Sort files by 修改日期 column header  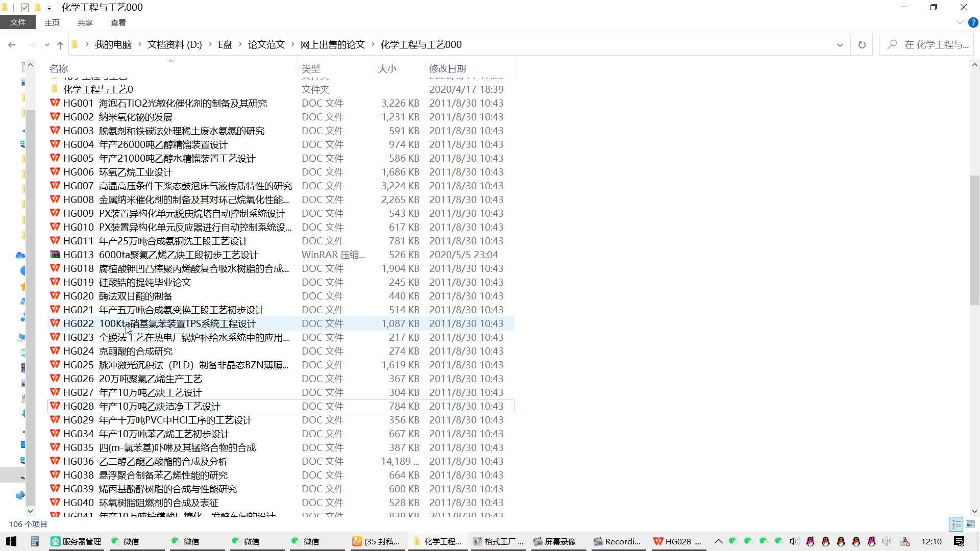pos(447,68)
